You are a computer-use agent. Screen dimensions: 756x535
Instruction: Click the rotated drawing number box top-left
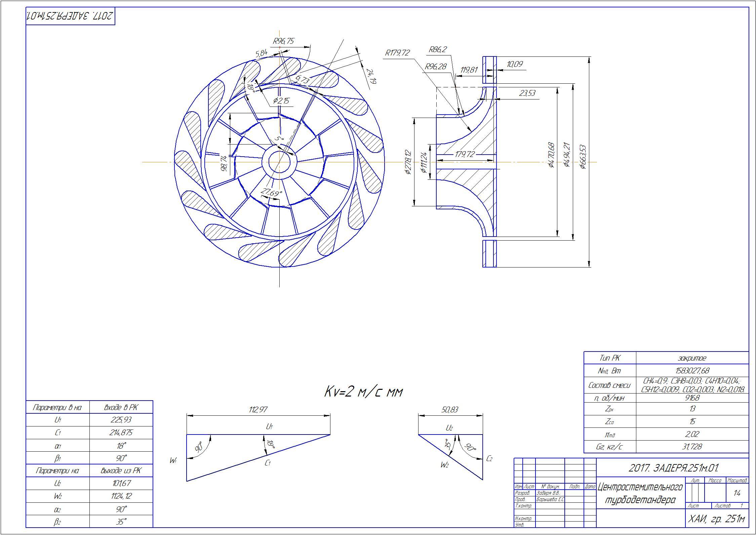click(x=70, y=16)
